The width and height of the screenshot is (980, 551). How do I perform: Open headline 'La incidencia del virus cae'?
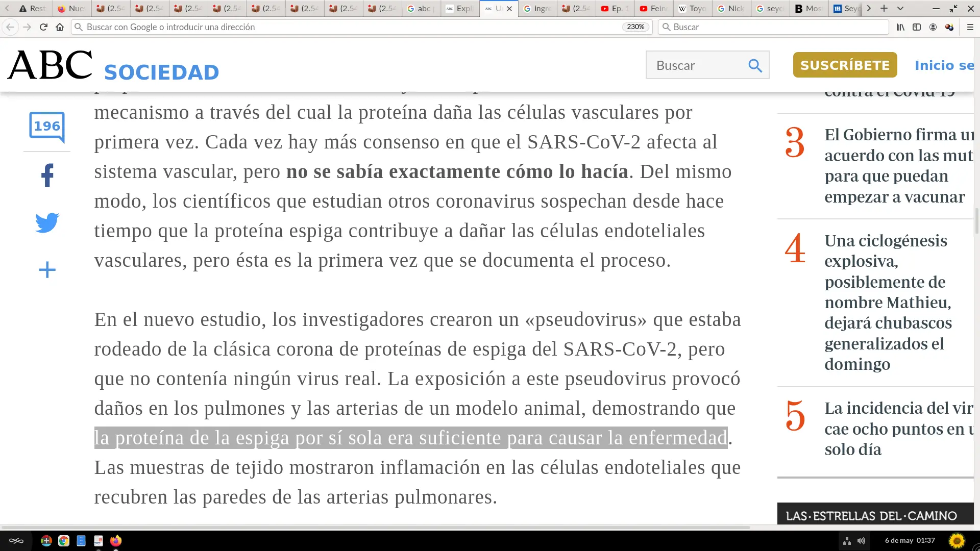[x=899, y=429]
